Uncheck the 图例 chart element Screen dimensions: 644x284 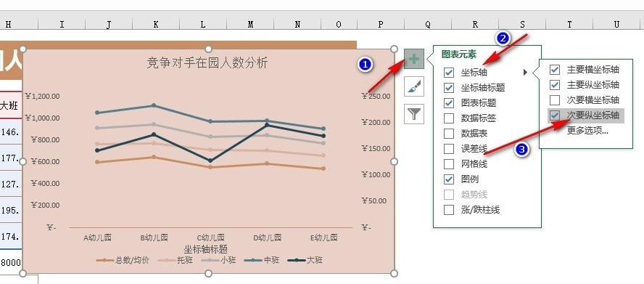449,179
